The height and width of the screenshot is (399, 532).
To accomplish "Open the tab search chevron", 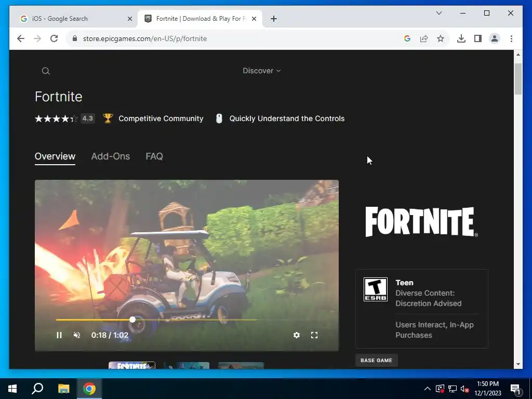I will (439, 13).
